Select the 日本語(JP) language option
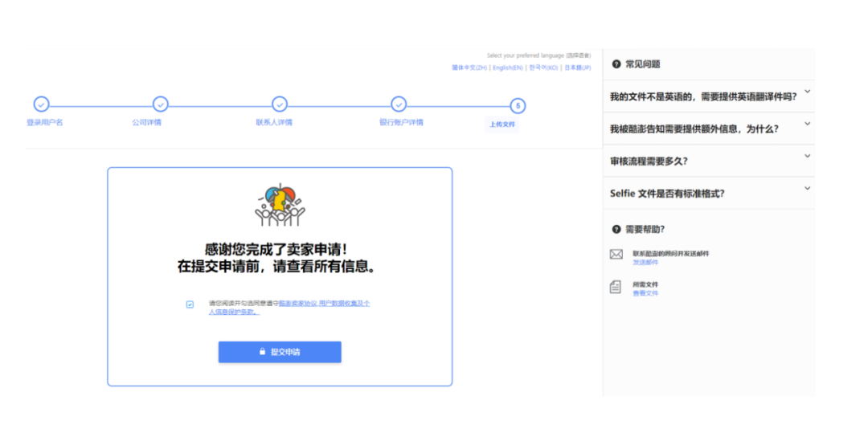This screenshot has height=425, width=868. pos(577,68)
